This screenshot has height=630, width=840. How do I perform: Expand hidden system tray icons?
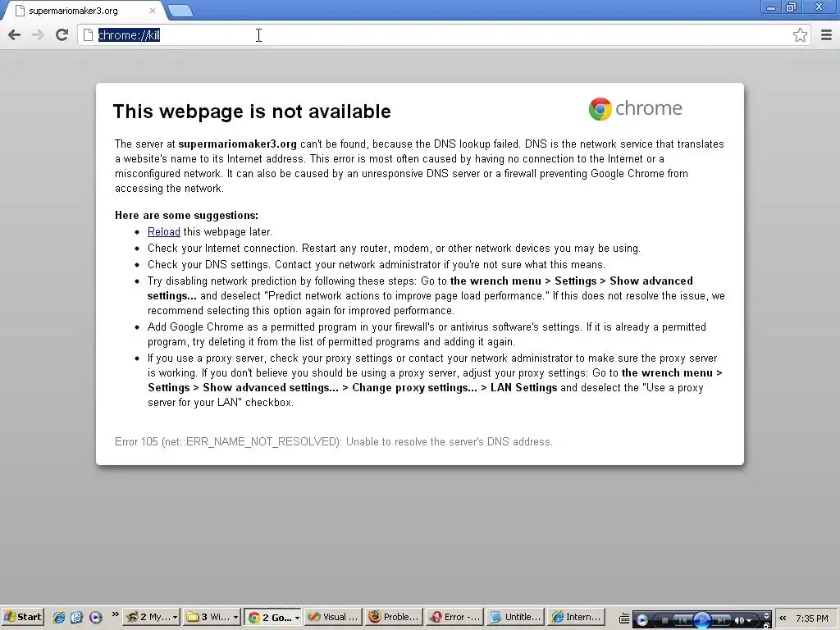click(783, 618)
